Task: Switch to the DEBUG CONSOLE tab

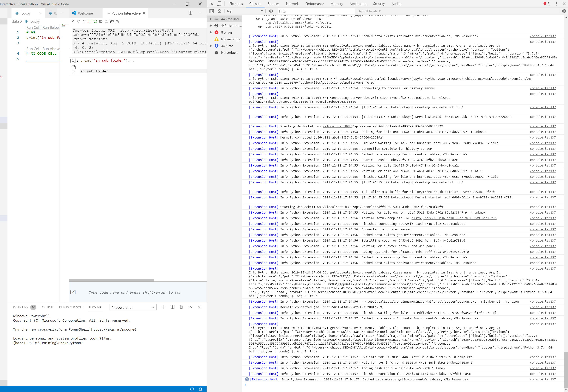Action: [x=71, y=307]
